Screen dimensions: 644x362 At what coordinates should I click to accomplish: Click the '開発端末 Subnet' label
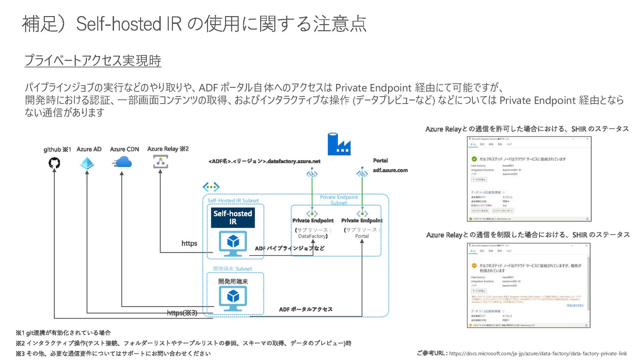232,269
